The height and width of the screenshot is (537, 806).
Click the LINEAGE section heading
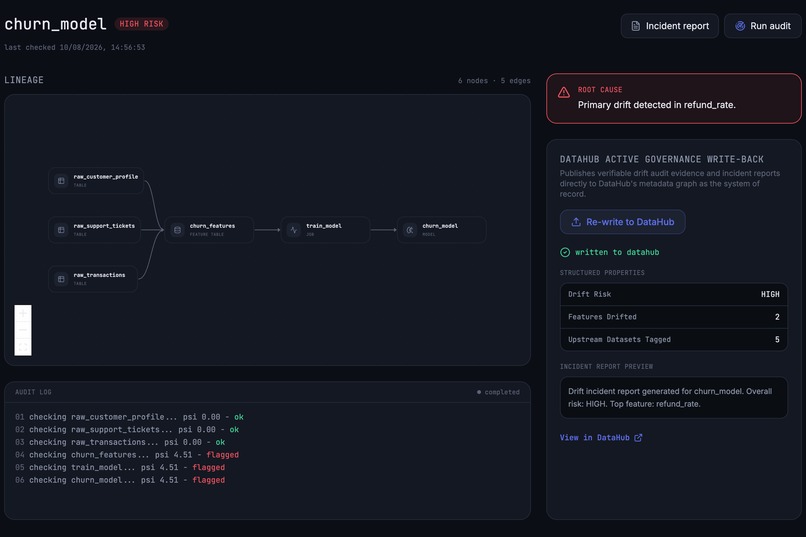point(24,80)
